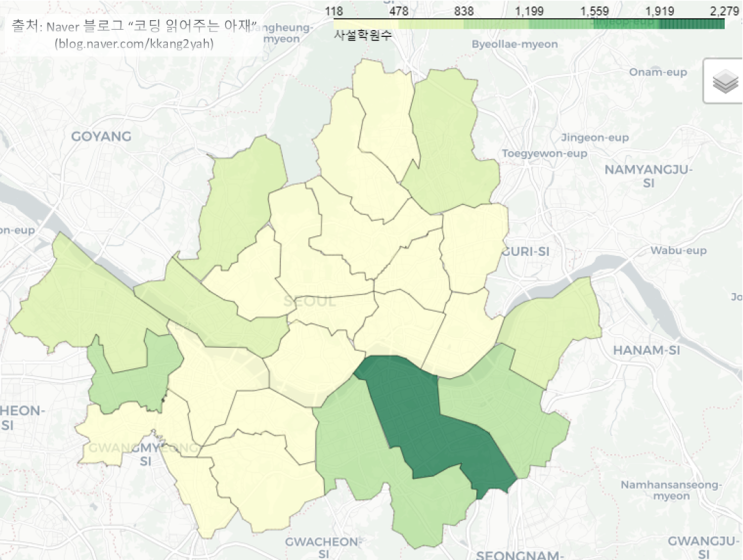Click the Toegyewon-eup label
The height and width of the screenshot is (560, 743).
point(544,154)
